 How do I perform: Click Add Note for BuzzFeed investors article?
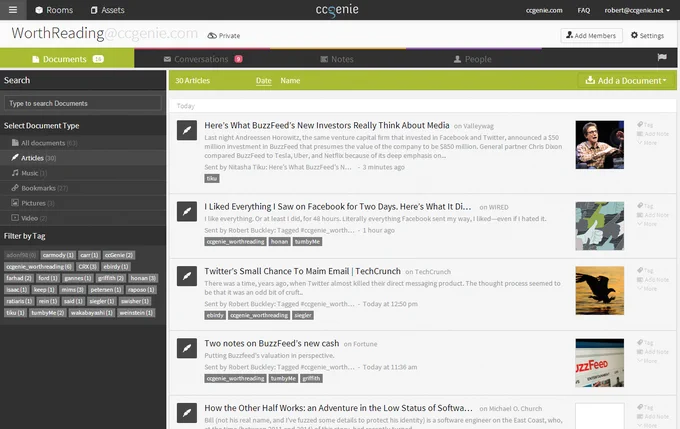pos(653,134)
